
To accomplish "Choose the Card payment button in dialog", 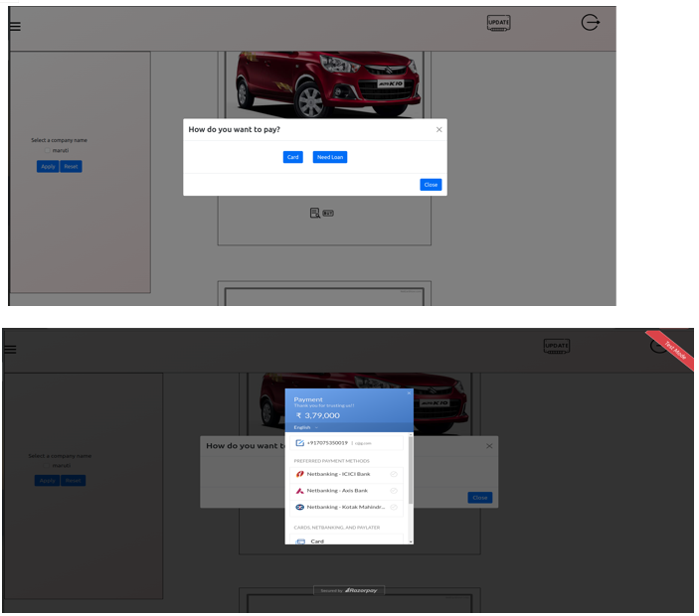I will [x=293, y=157].
